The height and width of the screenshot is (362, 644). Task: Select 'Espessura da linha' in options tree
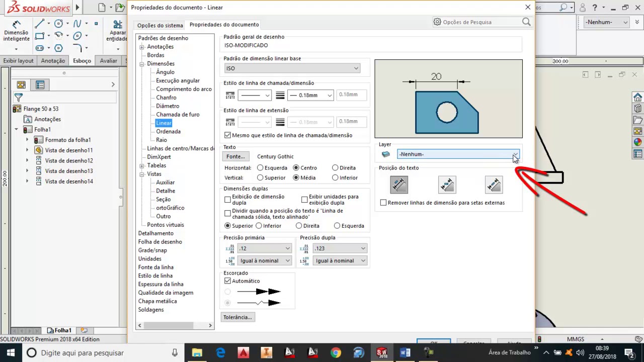tap(160, 284)
